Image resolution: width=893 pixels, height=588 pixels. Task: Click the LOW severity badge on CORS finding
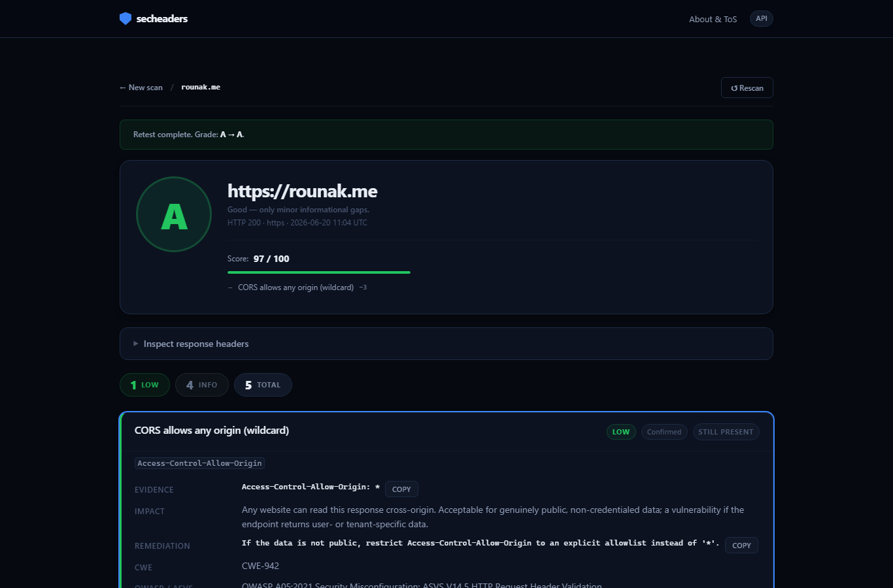pyautogui.click(x=621, y=432)
